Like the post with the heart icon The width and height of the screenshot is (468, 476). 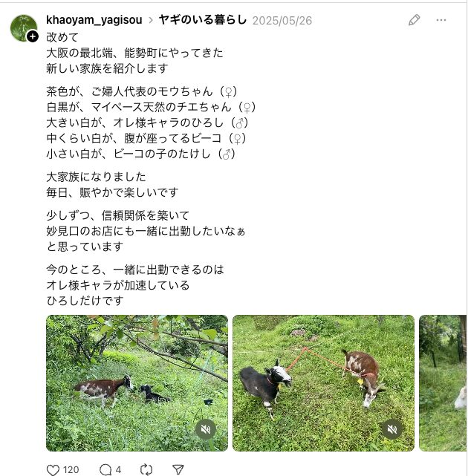click(x=53, y=469)
